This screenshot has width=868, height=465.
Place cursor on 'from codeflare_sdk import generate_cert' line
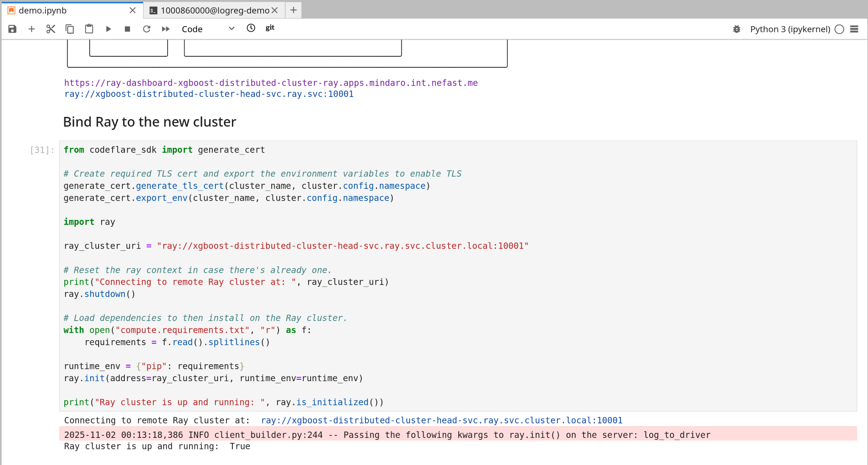[164, 150]
